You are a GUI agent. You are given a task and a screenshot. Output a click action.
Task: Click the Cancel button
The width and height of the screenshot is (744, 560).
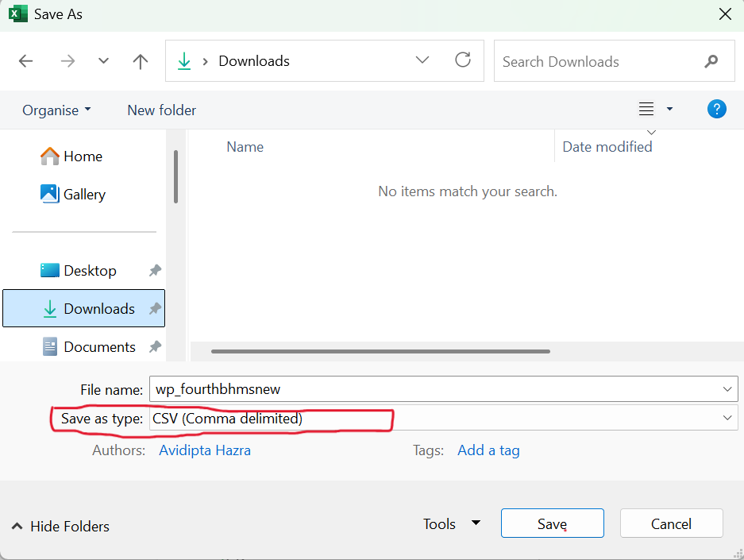click(671, 523)
